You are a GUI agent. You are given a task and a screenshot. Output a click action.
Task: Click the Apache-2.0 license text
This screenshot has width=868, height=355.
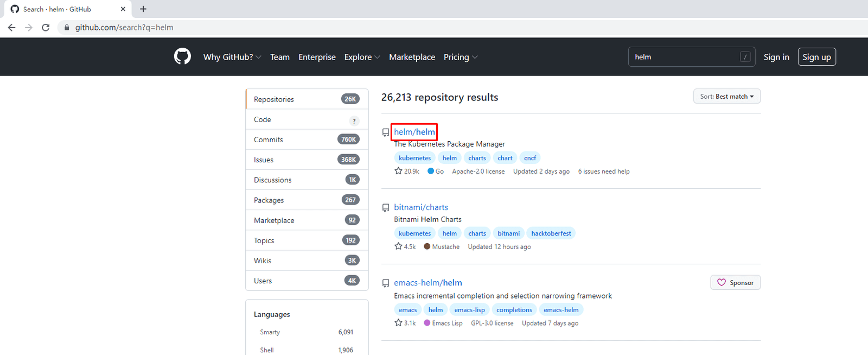[x=478, y=171]
